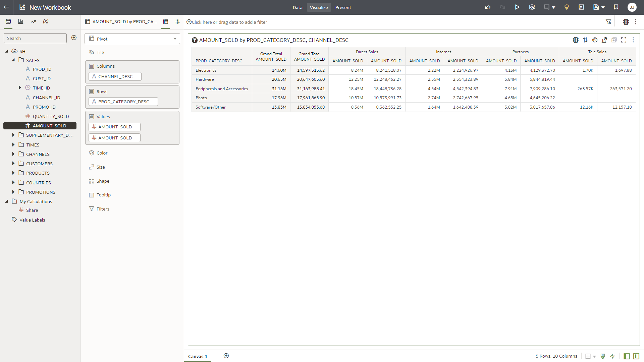Screen dimensions: 644x362
Task: Open the Pivot visualization type dropdown
Action: coord(132,39)
